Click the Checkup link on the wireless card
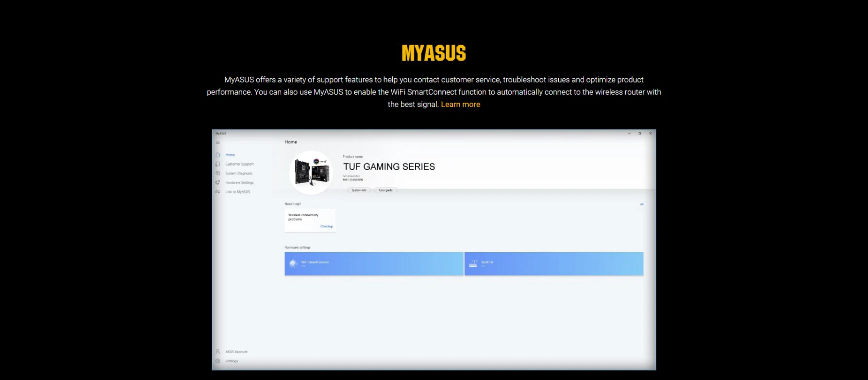 (x=327, y=226)
